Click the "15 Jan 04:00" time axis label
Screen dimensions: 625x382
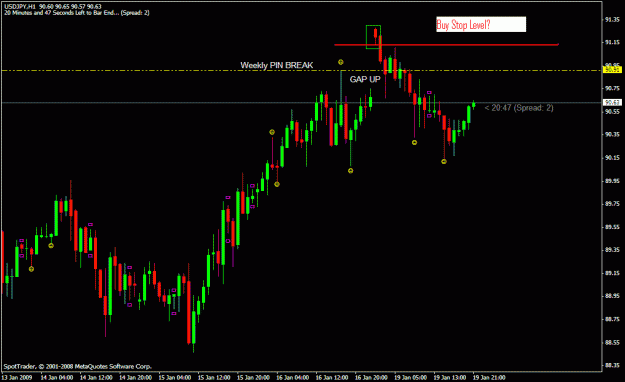pos(175,377)
